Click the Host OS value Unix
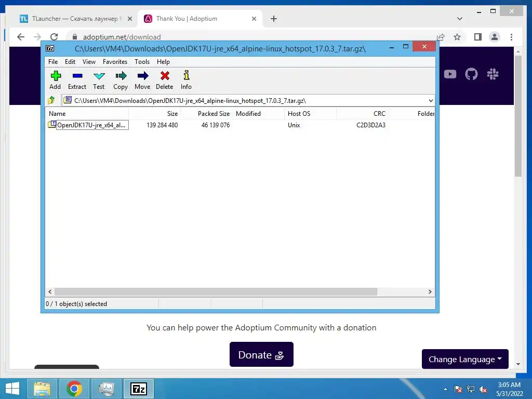The image size is (532, 399). pyautogui.click(x=294, y=125)
